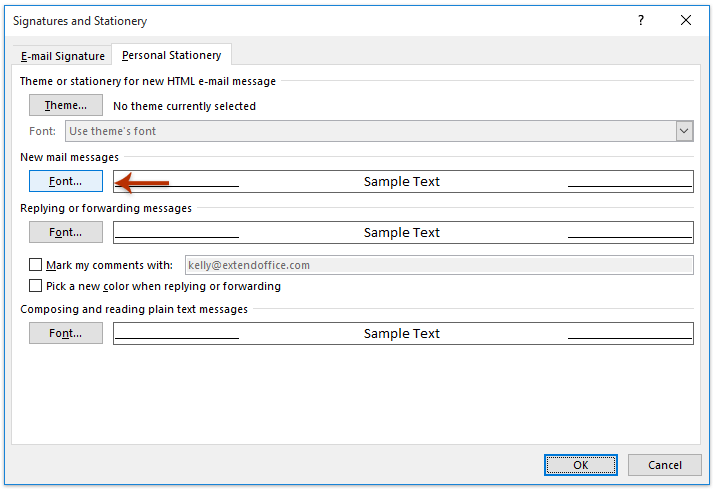
Task: Click the plain text Sample Text preview
Action: coord(403,333)
